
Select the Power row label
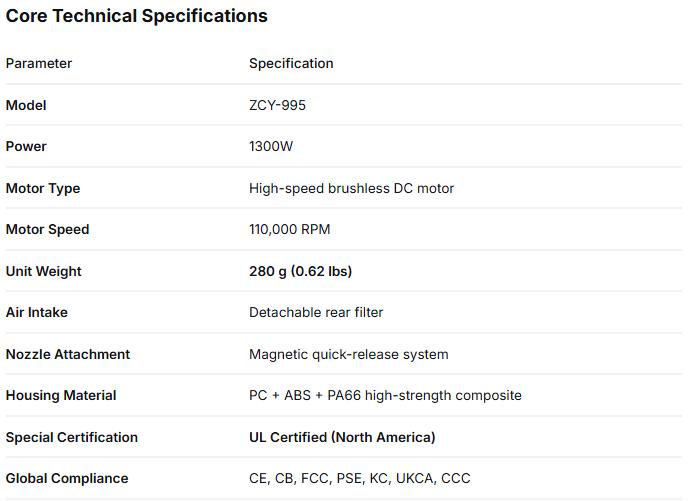pyautogui.click(x=26, y=146)
